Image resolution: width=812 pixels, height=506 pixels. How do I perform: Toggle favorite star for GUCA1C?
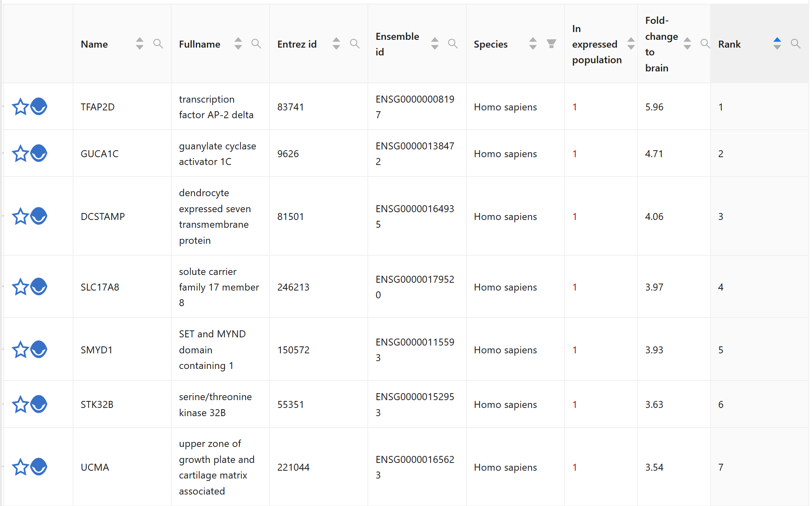coord(20,154)
